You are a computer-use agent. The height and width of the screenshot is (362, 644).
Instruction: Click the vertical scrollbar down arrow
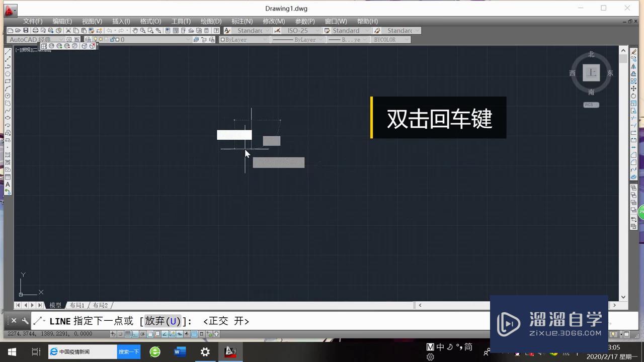tap(623, 297)
